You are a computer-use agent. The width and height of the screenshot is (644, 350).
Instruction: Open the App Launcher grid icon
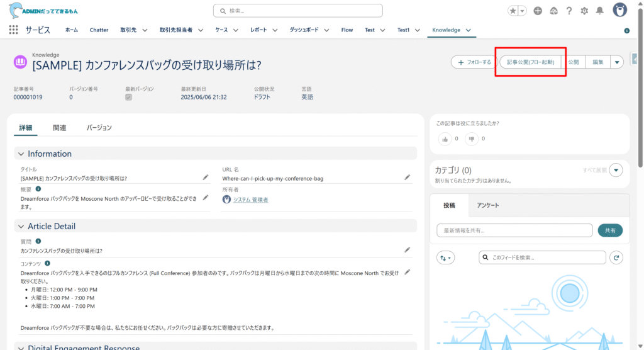[14, 30]
